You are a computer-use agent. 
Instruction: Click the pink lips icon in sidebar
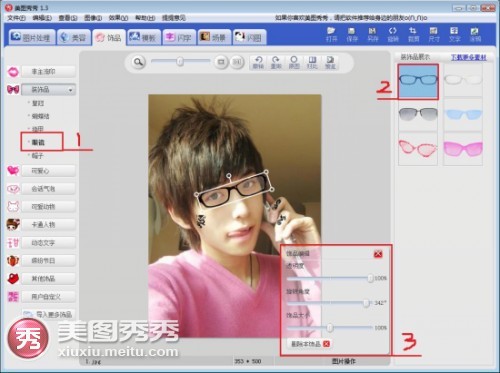(13, 72)
